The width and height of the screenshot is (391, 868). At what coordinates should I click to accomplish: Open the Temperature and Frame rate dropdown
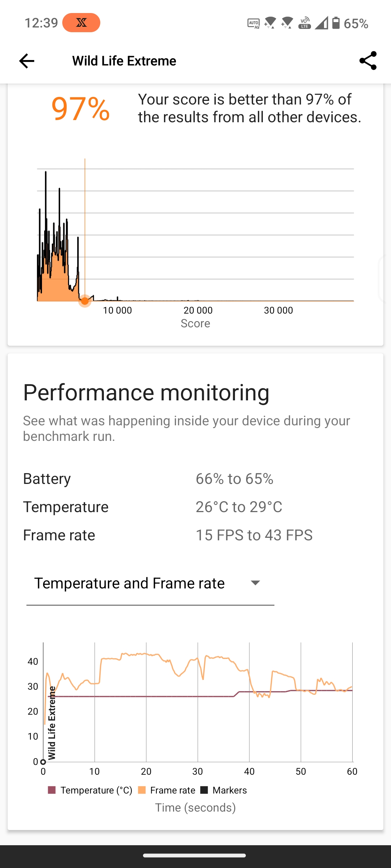150,583
